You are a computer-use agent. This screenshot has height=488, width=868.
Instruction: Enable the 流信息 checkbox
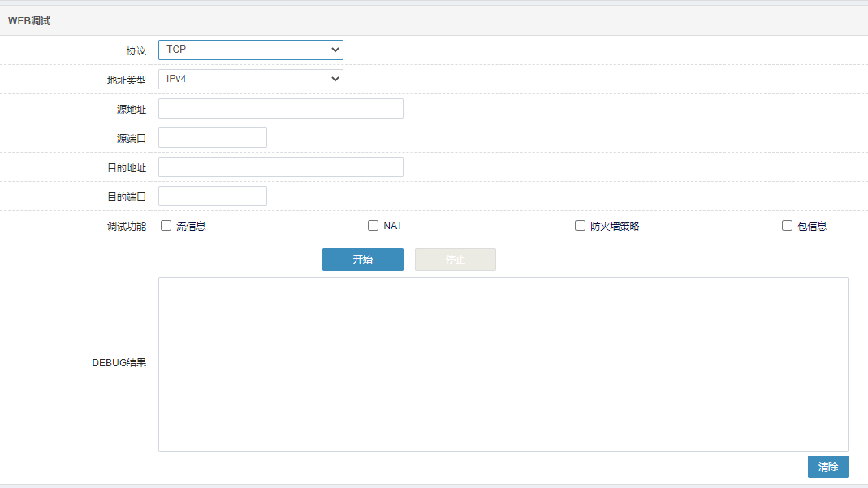(x=166, y=225)
